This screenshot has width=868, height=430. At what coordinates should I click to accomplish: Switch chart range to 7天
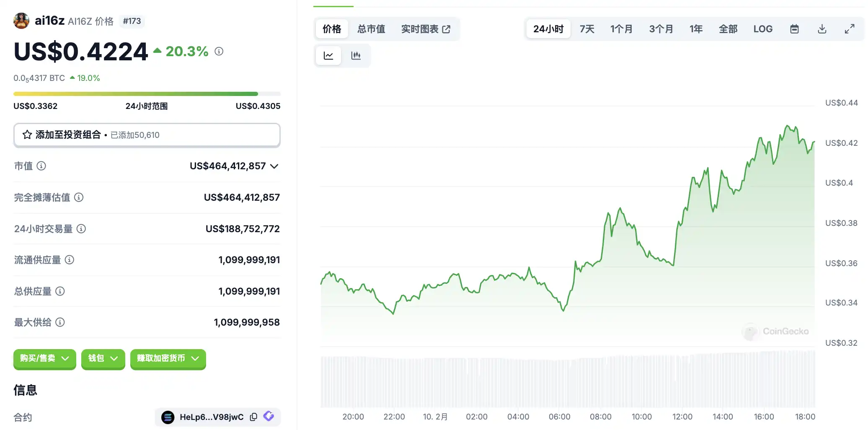pos(587,29)
